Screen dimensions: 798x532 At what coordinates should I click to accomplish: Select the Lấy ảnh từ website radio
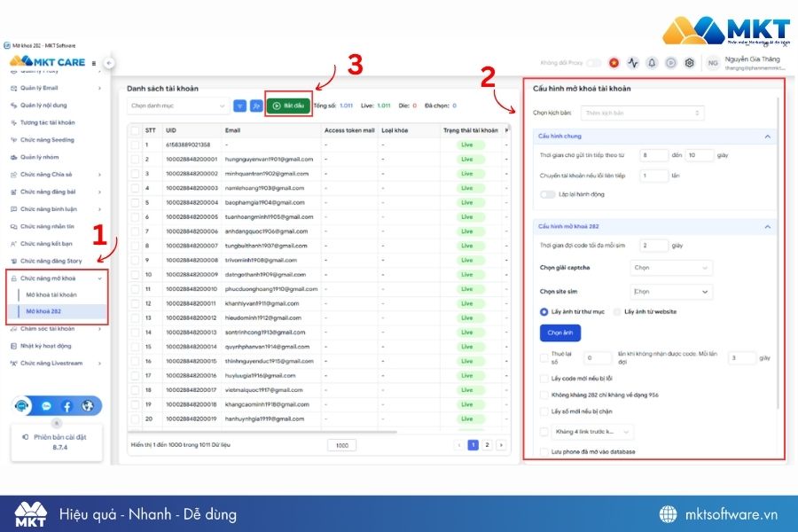click(617, 311)
